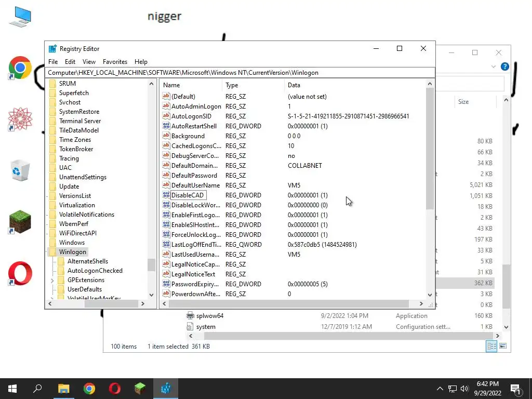
Task: Open the notification center icon
Action: (x=516, y=389)
